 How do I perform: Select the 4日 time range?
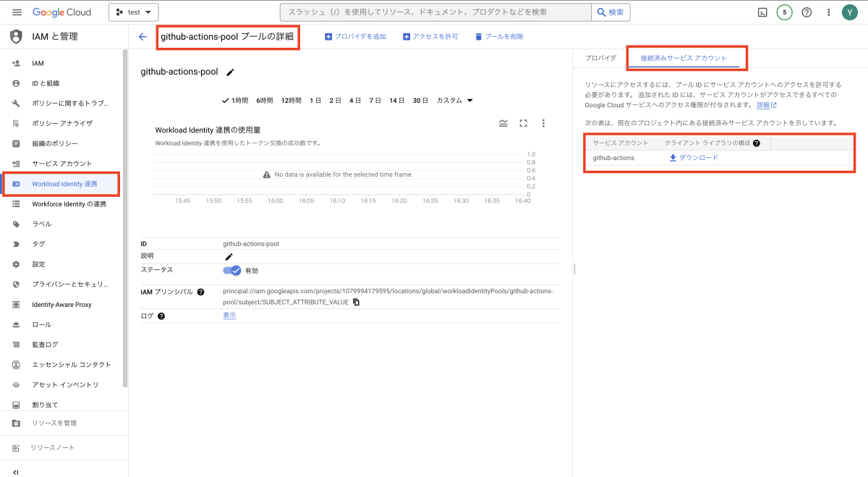coord(355,101)
